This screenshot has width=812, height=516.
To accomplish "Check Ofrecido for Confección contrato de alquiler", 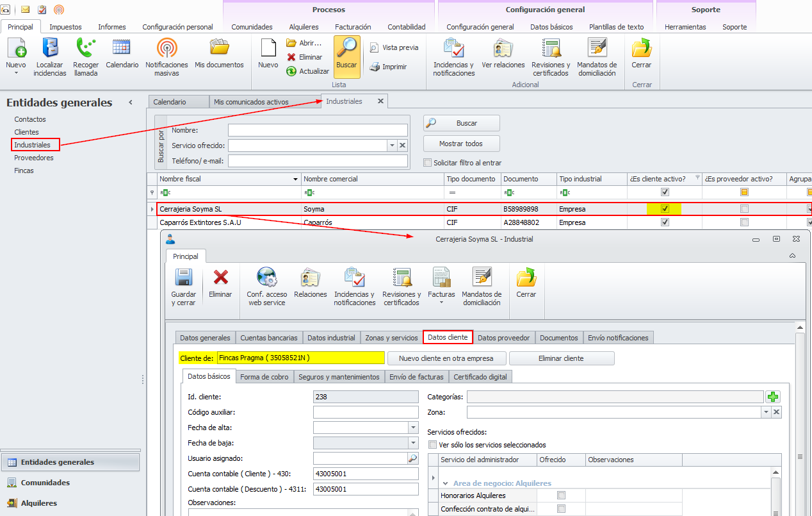I will coord(562,509).
